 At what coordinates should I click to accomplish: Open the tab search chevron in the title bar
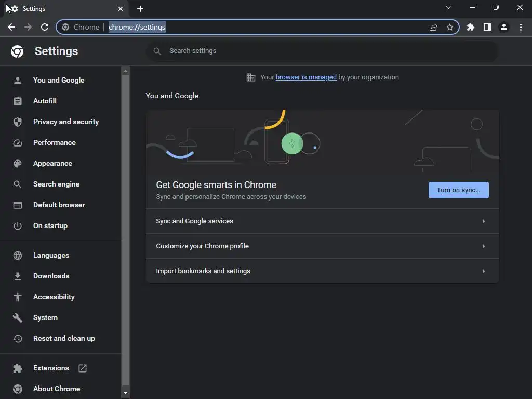coord(448,7)
